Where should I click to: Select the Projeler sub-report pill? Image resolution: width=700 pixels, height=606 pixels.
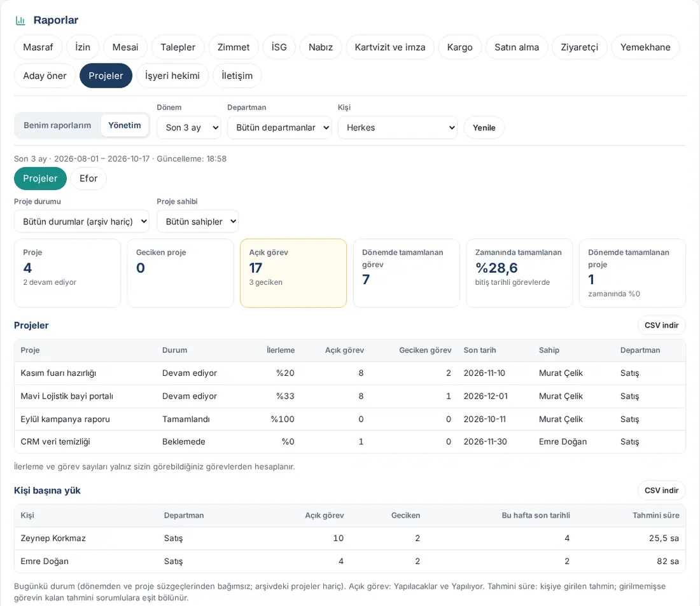pyautogui.click(x=40, y=179)
